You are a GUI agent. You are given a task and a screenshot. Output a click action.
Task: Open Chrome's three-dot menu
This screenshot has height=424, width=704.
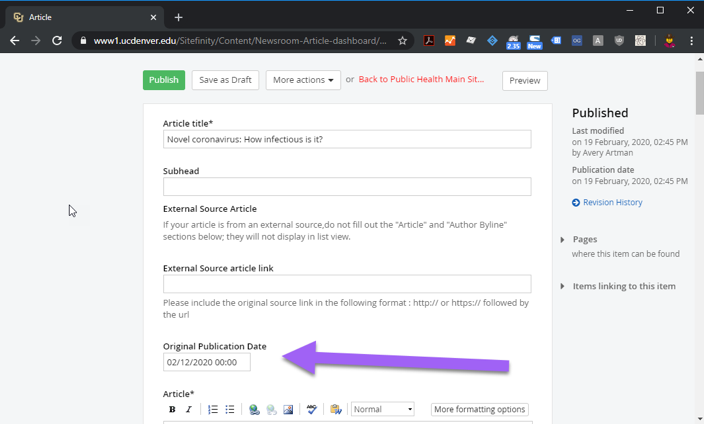pyautogui.click(x=691, y=41)
